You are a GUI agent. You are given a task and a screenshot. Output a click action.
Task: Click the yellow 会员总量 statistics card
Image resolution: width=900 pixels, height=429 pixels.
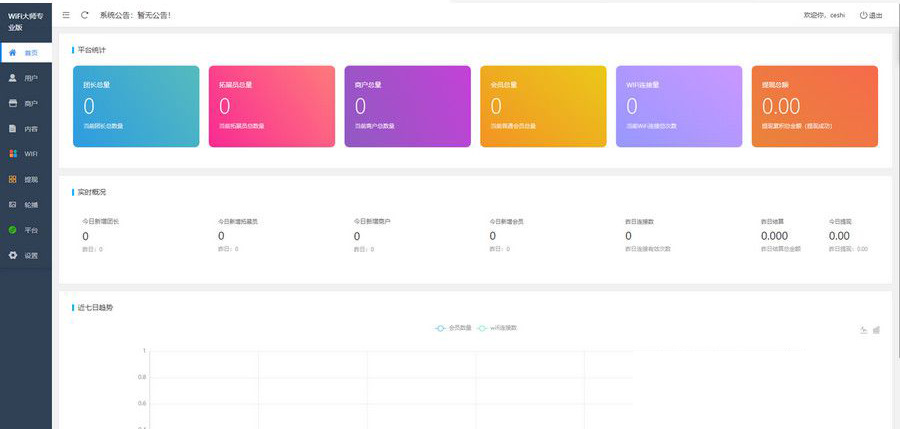pos(544,106)
